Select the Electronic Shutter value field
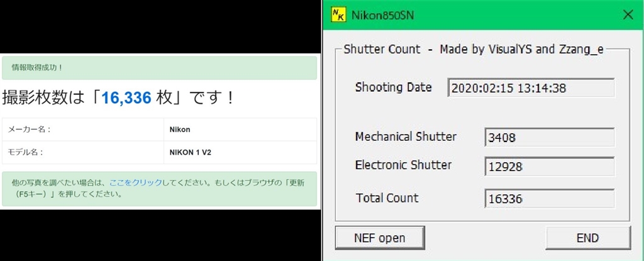 [x=550, y=167]
